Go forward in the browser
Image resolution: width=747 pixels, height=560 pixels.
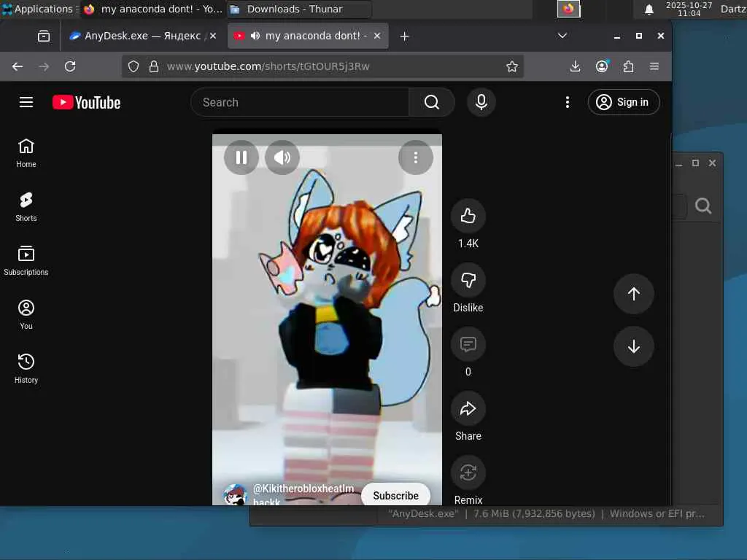(x=44, y=66)
